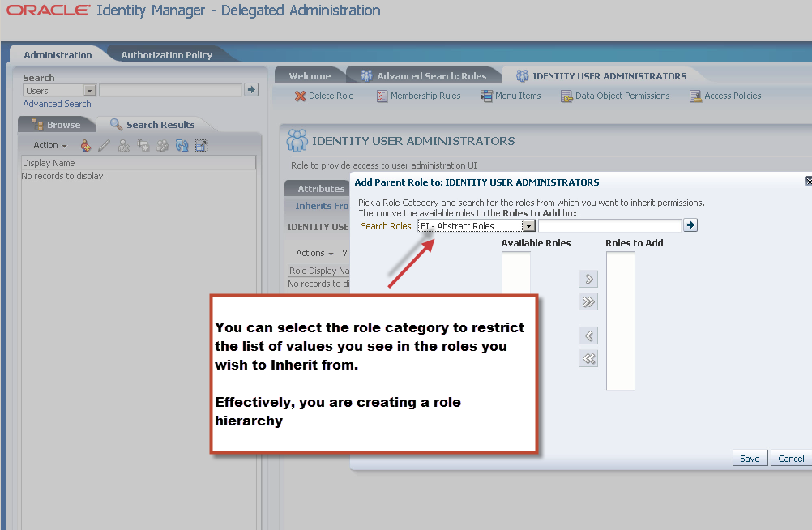Run the Search Roles go arrow button
The image size is (812, 530).
(x=690, y=224)
